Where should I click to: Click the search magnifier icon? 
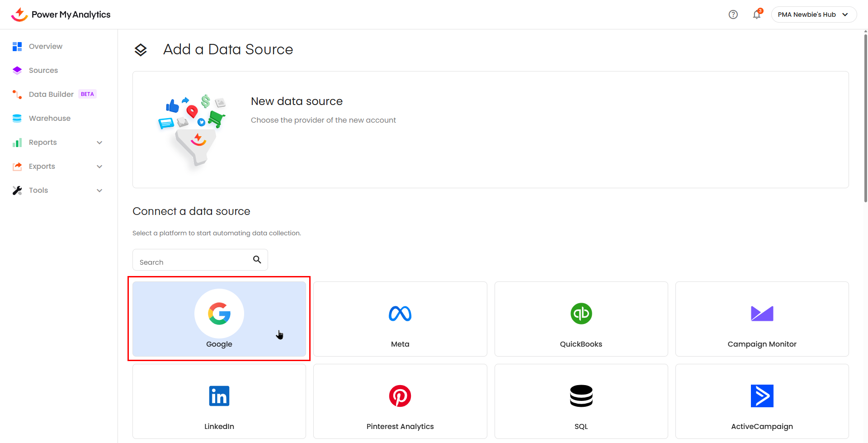pyautogui.click(x=257, y=260)
